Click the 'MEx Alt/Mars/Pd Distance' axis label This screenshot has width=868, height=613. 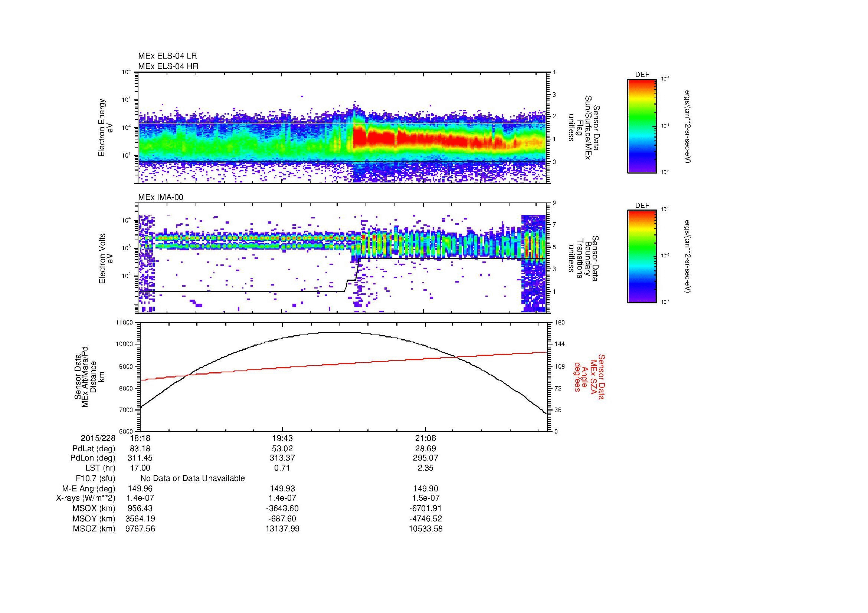[88, 376]
